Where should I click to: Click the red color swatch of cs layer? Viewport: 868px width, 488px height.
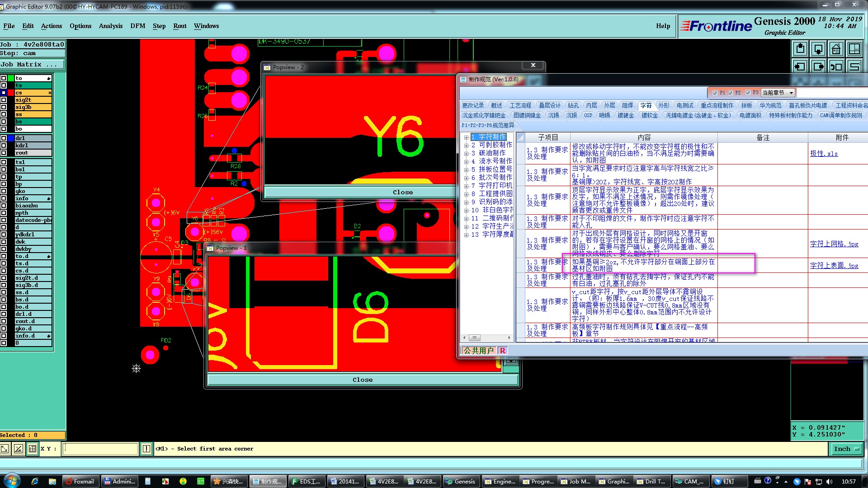point(10,93)
